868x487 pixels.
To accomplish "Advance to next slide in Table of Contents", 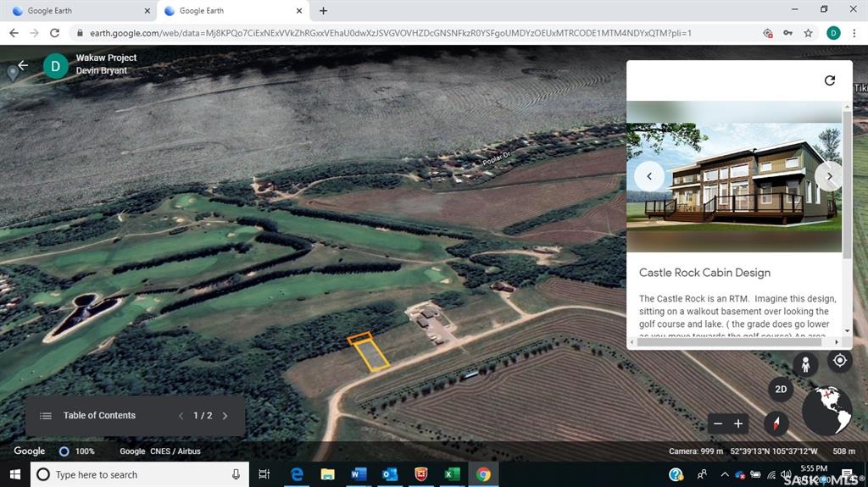I will tap(225, 416).
